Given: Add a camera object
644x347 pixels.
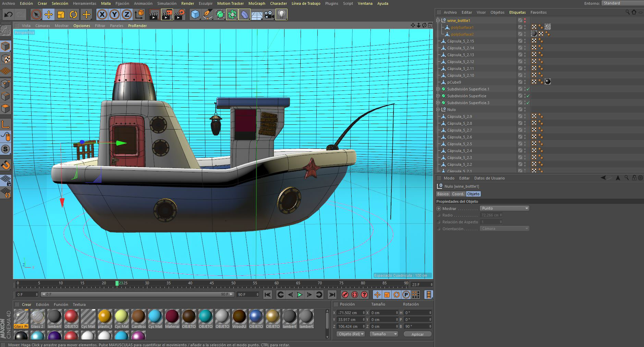Looking at the screenshot, I should click(269, 14).
